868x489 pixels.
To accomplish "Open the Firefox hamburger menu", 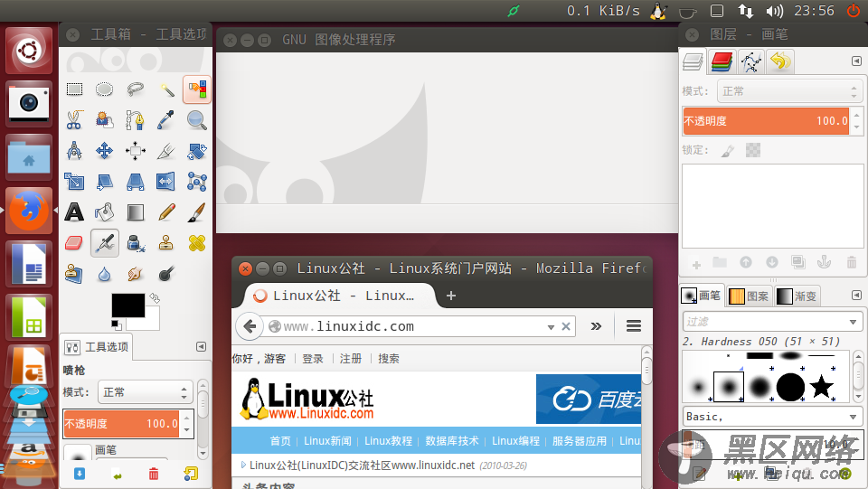I will 634,326.
